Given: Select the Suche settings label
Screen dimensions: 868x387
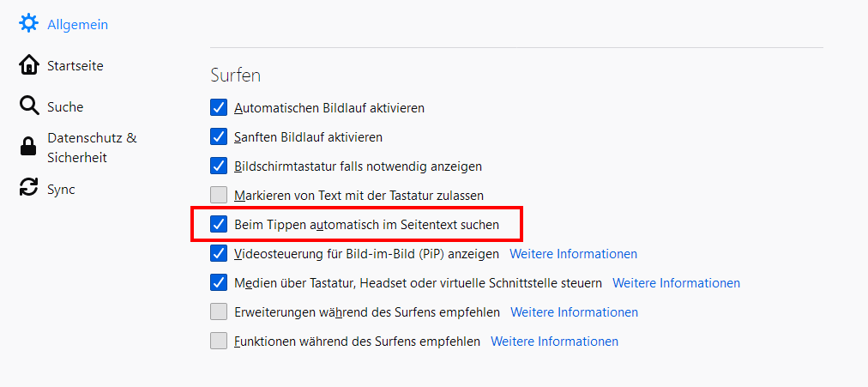Looking at the screenshot, I should tap(65, 106).
